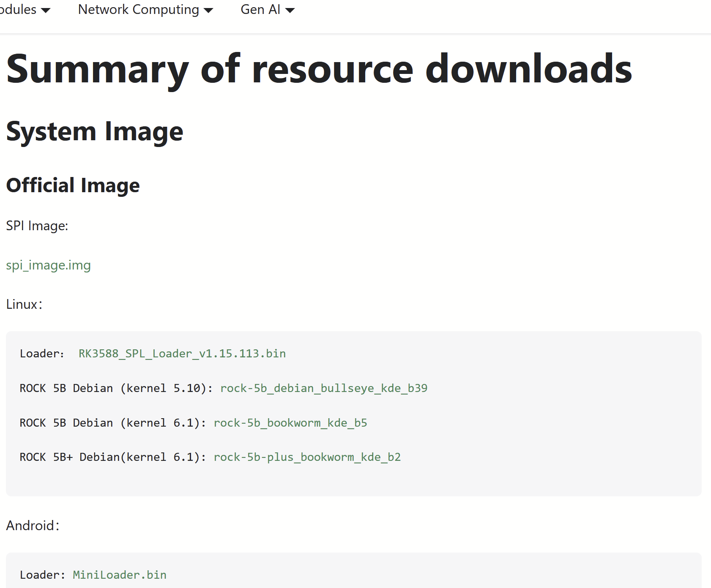Open the partially visible Modules dropdown arrow
This screenshot has width=711, height=588.
click(46, 11)
